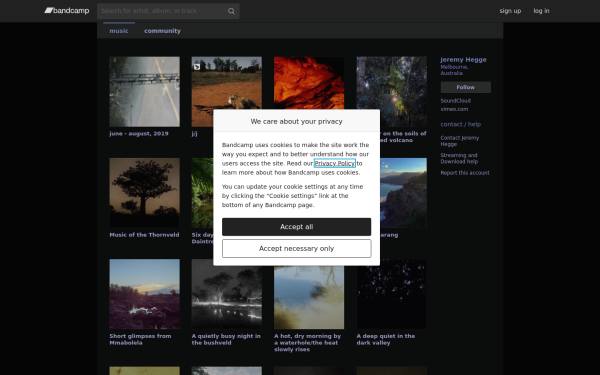
Task: Visit the vimeo.com link
Action: point(454,109)
